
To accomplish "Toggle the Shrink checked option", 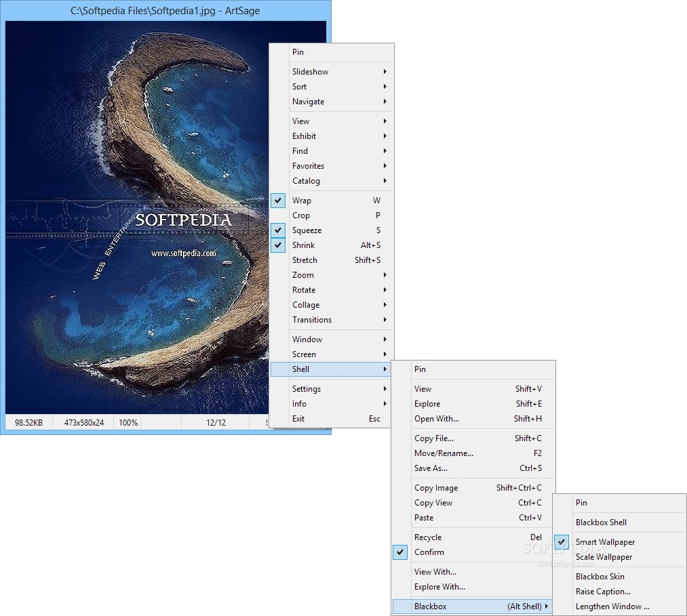I will tap(331, 245).
